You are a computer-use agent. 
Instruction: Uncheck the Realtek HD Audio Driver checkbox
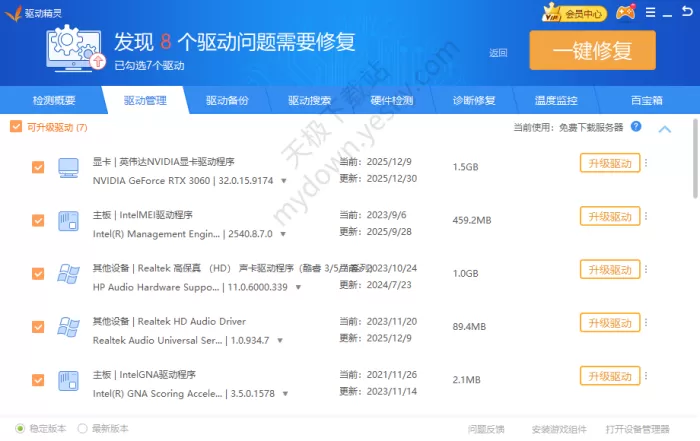tap(38, 327)
